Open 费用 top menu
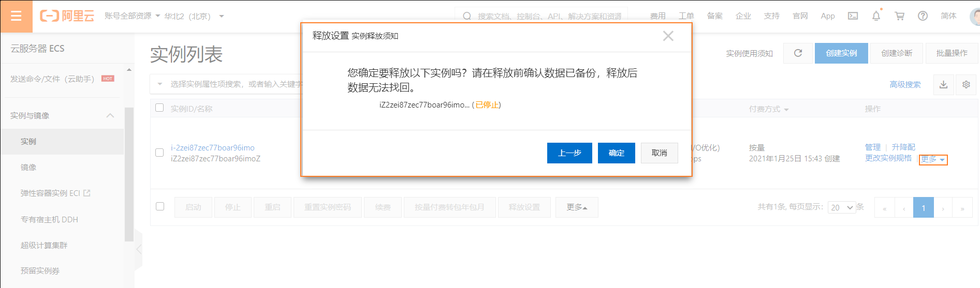 657,16
